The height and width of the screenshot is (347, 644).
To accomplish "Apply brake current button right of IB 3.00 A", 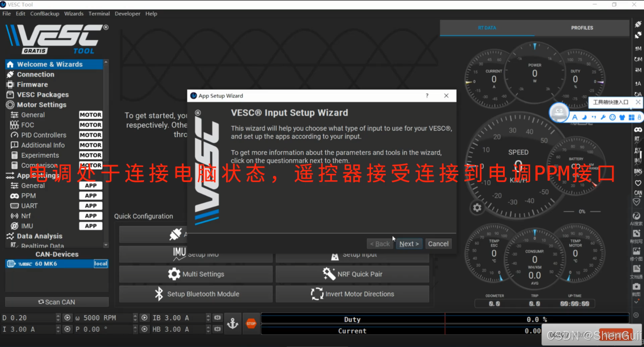I will click(x=217, y=318).
